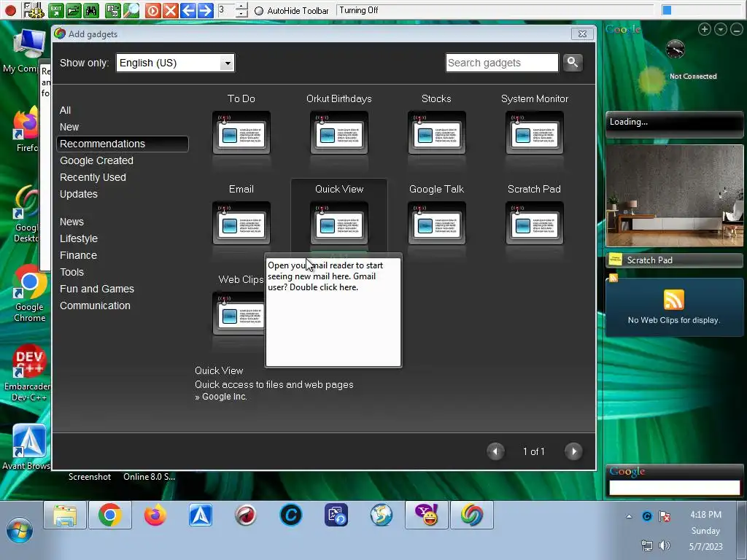Viewport: 747px width, 560px height.
Task: Click Google Desktop swirl taskbar icon
Action: coord(472,516)
